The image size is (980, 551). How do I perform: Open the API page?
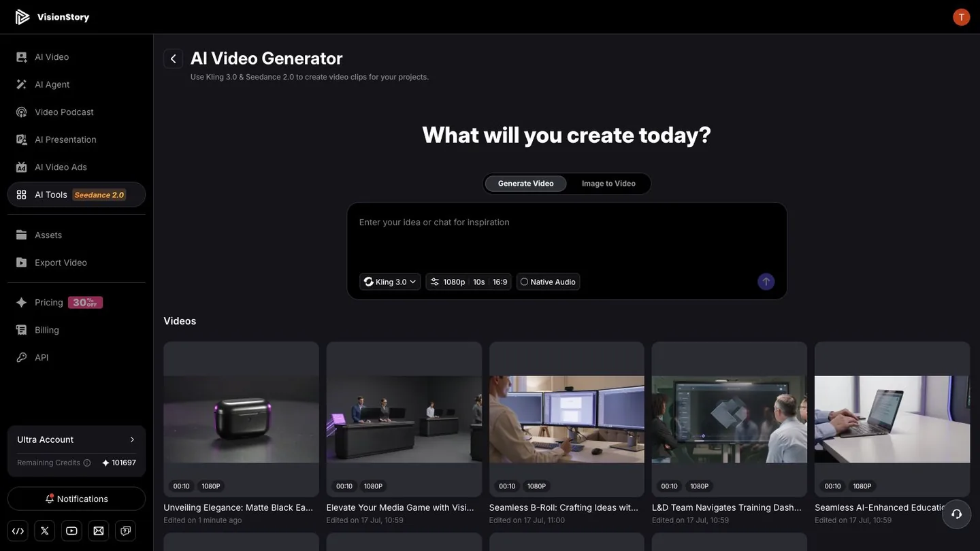click(76, 358)
